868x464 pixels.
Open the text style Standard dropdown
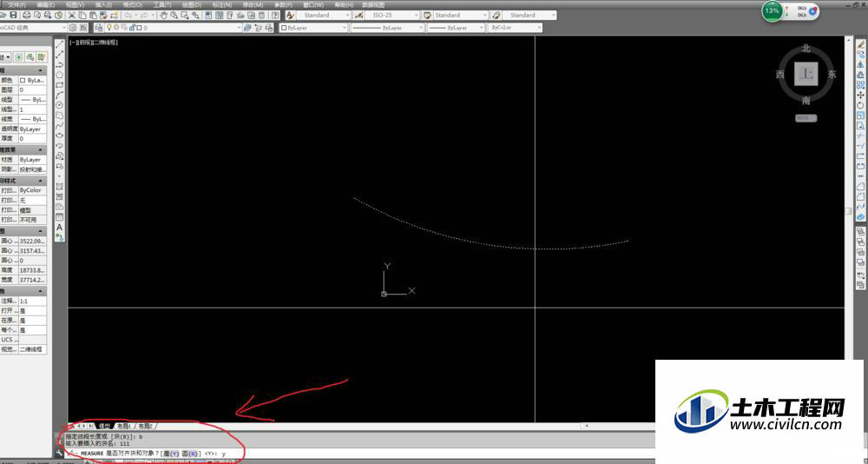tap(324, 15)
